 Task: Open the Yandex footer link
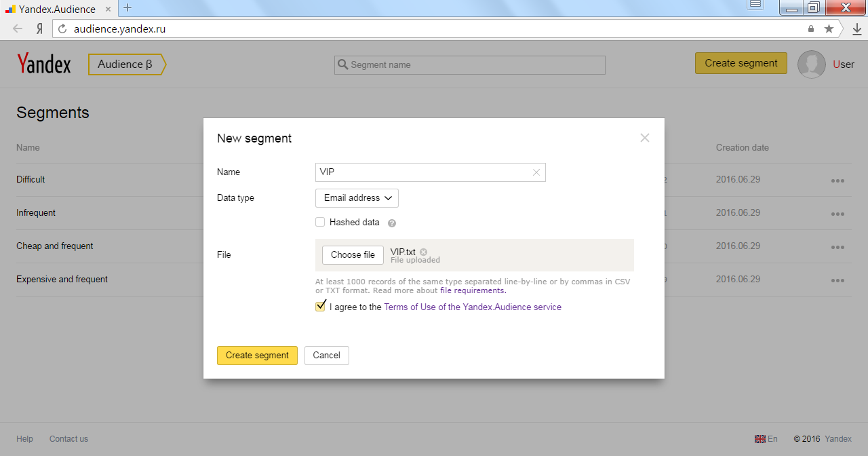838,439
